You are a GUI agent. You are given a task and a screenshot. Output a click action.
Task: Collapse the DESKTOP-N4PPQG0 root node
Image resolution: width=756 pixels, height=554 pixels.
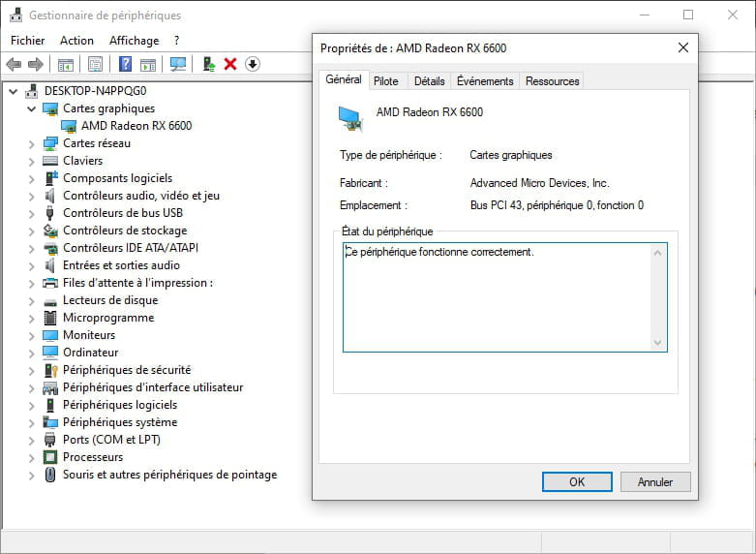[x=14, y=91]
